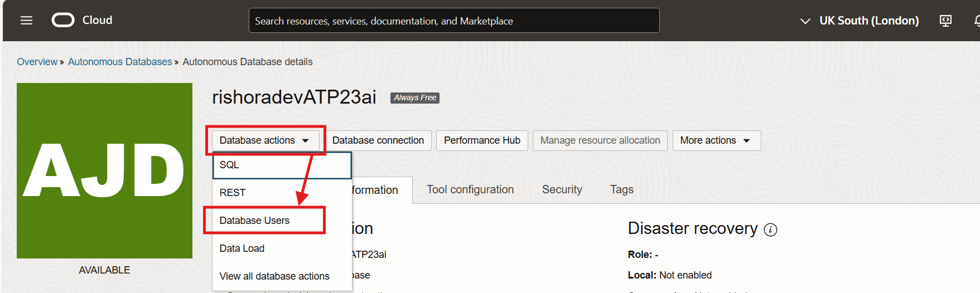The image size is (980, 293).
Task: Choose Data Load menu option
Action: tap(242, 248)
